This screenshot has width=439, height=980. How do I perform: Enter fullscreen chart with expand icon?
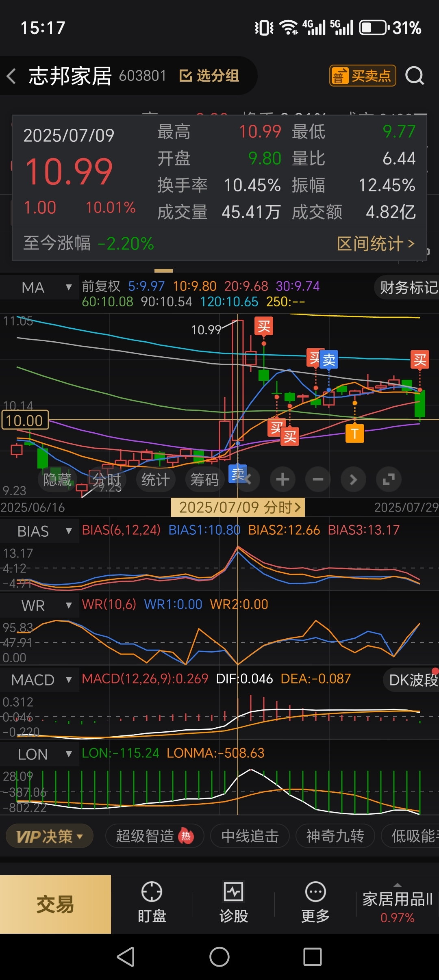coord(389,479)
